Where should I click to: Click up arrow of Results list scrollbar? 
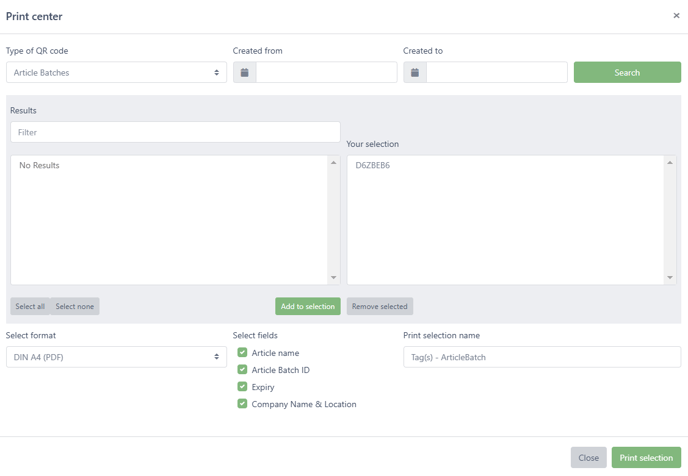click(333, 163)
